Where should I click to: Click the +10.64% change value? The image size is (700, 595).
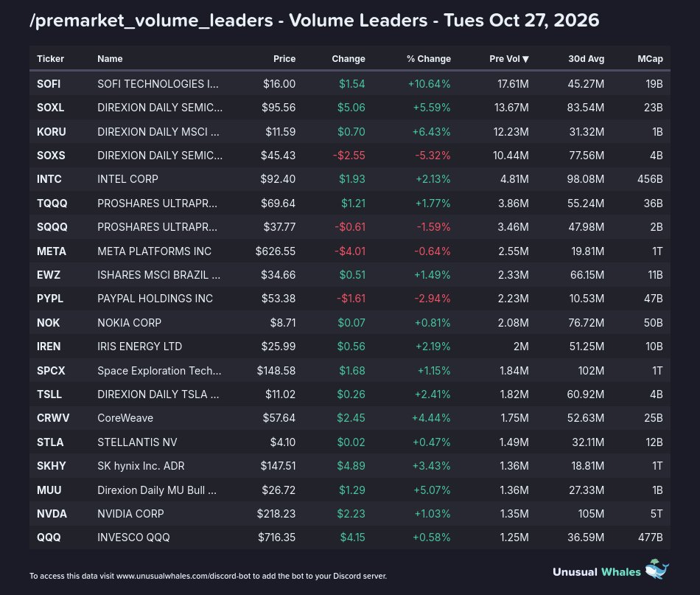click(430, 84)
